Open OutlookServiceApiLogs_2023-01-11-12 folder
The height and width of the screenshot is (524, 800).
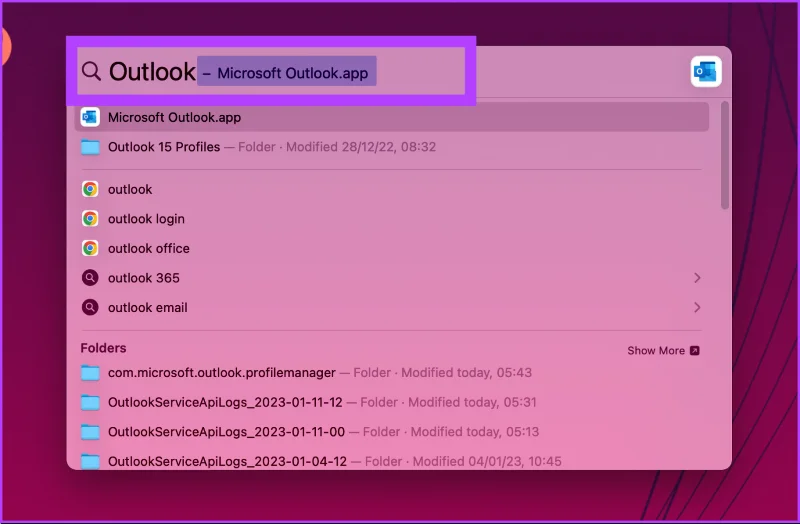(x=392, y=403)
